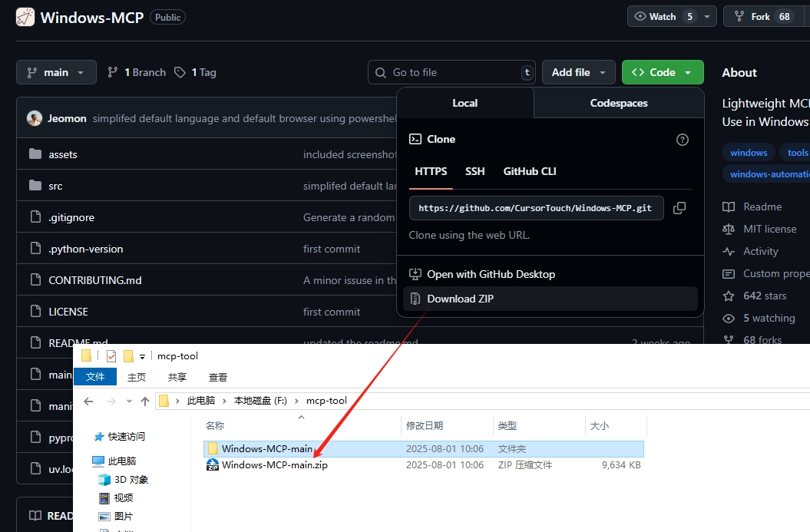Select 此电脑 in the navigation pane

point(114,461)
